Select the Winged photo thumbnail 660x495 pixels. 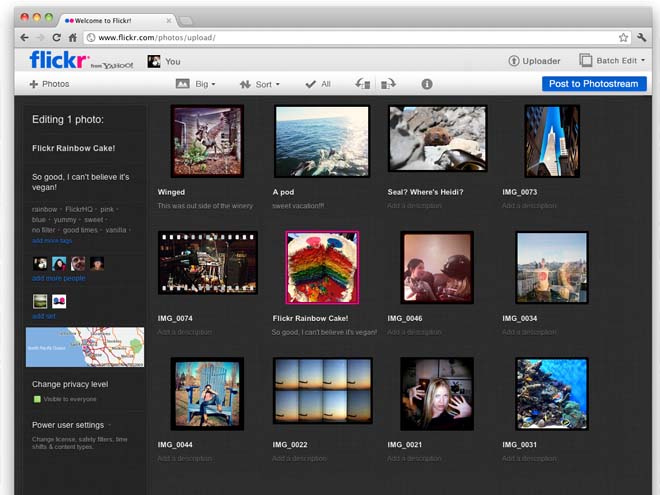tap(207, 141)
